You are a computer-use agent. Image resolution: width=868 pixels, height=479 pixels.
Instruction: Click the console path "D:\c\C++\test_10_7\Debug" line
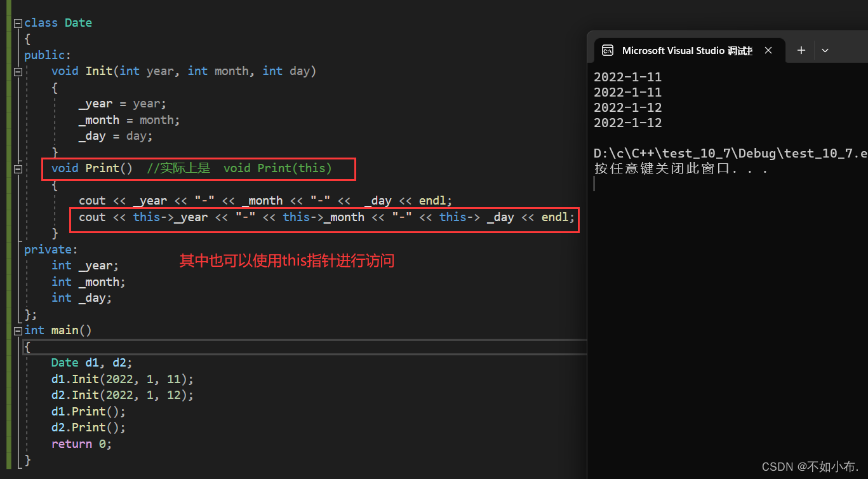coord(730,153)
